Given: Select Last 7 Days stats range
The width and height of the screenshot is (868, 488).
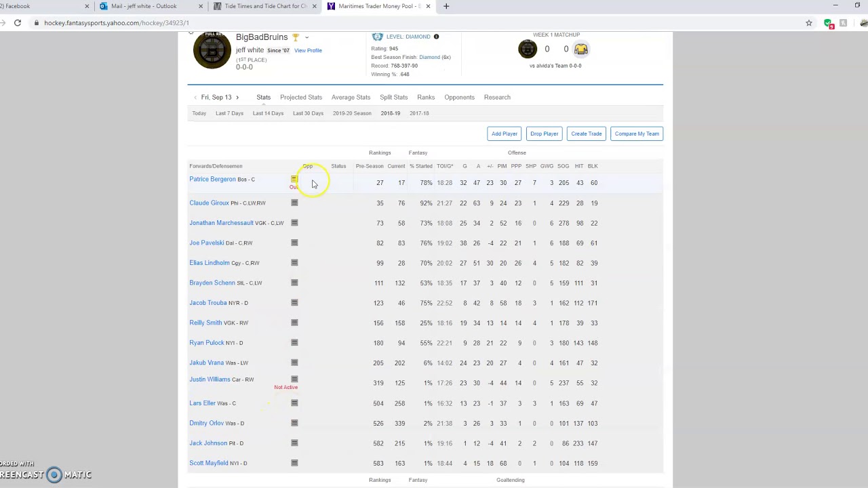Looking at the screenshot, I should [229, 113].
